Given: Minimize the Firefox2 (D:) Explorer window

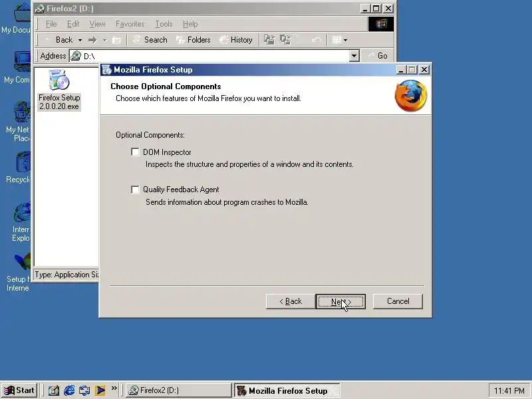Looking at the screenshot, I should tap(365, 9).
